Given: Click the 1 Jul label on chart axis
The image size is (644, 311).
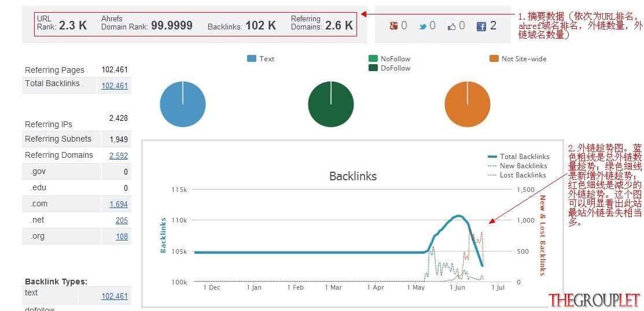Looking at the screenshot, I should click(498, 288).
